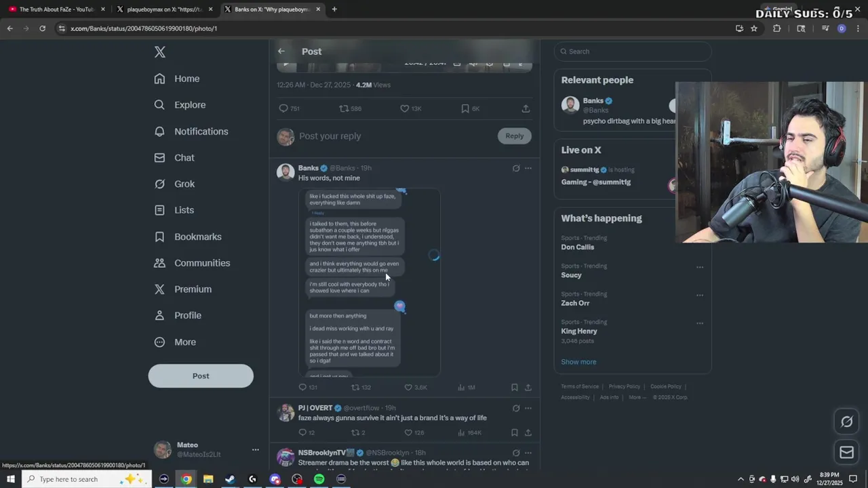
Task: Expand the footer More menu
Action: (636, 397)
